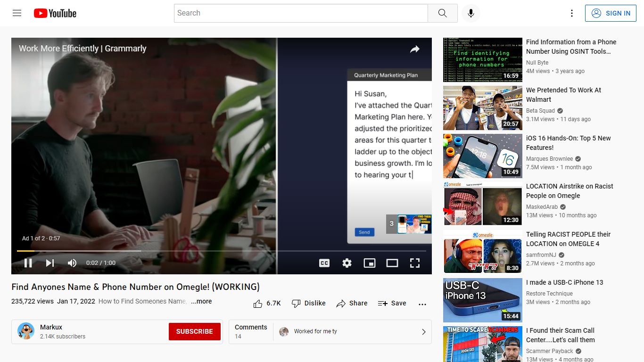
Task: Click the video thumbnail in ad countdown
Action: point(415,224)
